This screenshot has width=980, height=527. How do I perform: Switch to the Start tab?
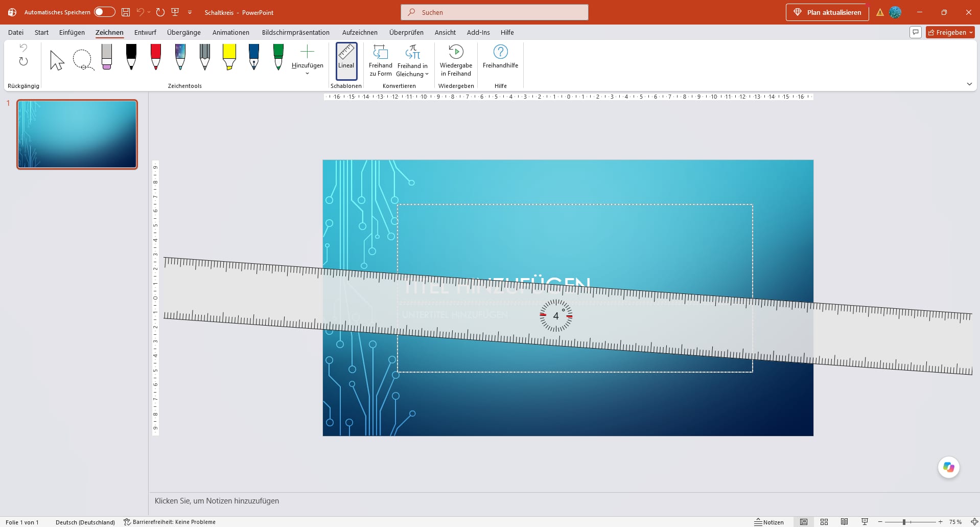tap(41, 32)
